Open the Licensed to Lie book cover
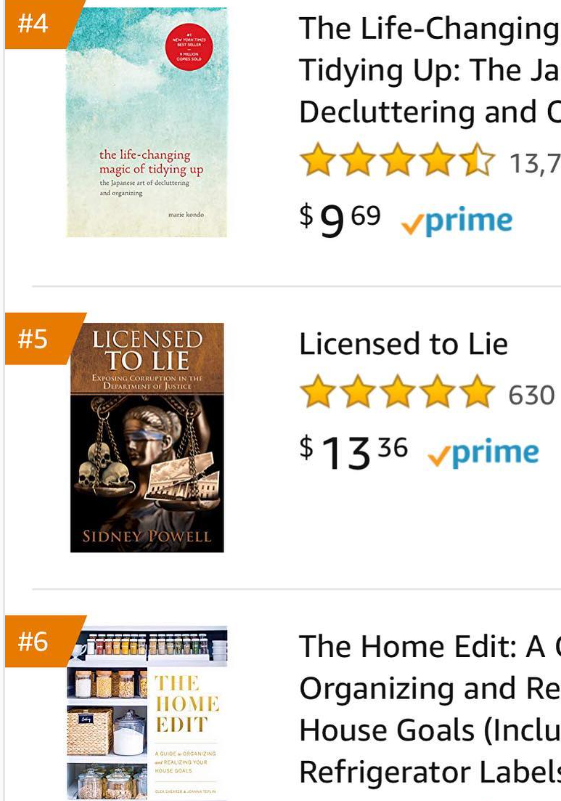561x801 pixels. (147, 437)
